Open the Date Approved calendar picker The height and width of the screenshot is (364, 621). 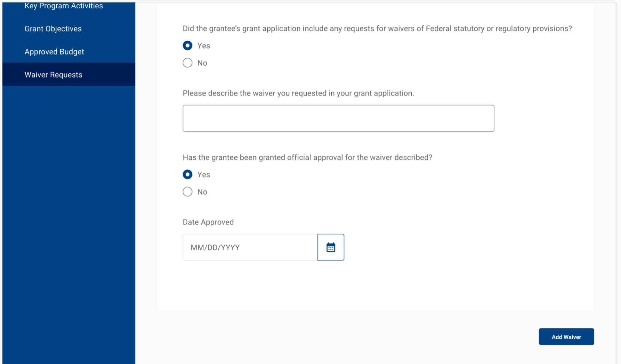pyautogui.click(x=331, y=247)
